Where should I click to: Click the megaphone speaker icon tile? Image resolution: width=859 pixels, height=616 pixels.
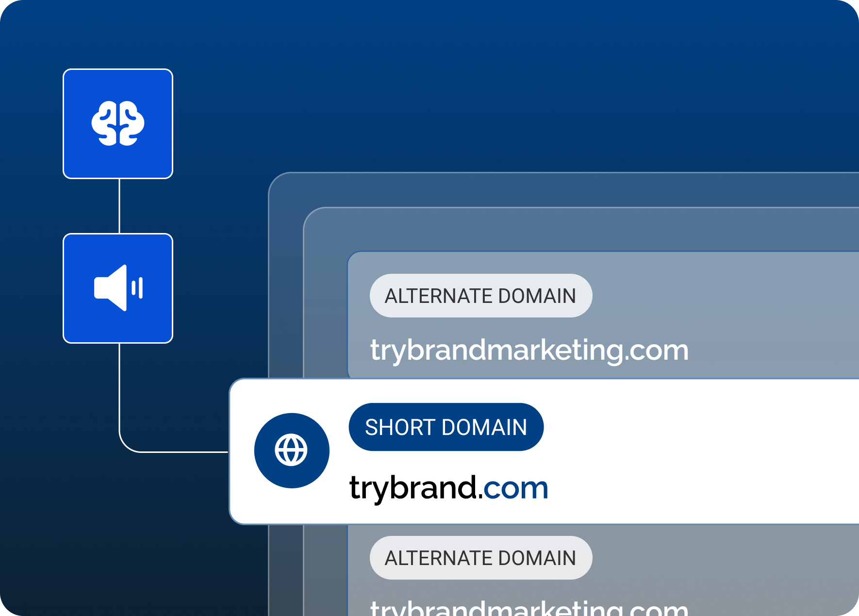click(118, 288)
